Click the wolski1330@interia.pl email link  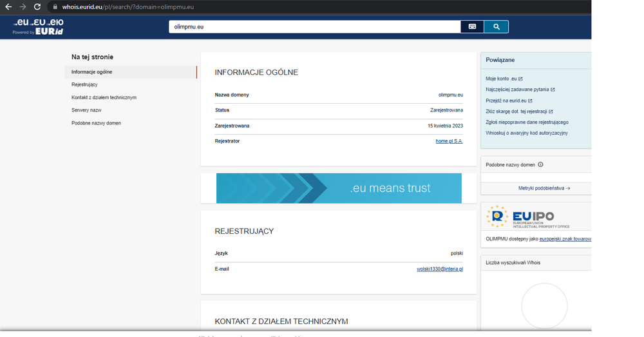(440, 269)
